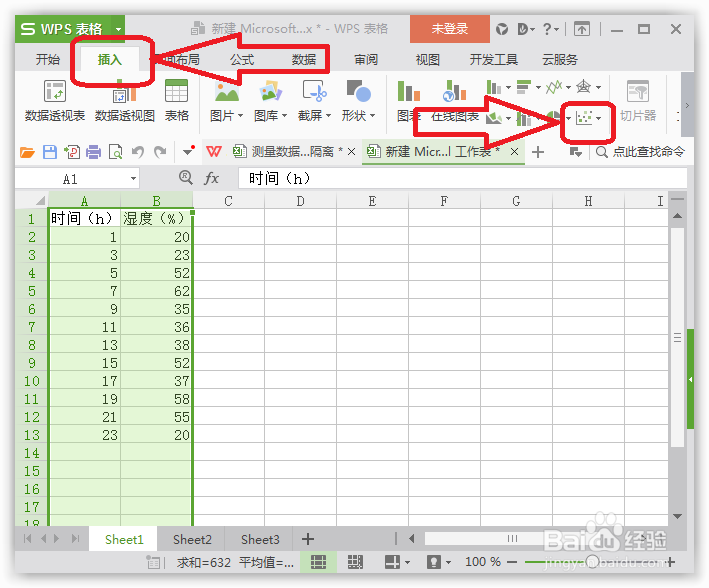
Task: Click the zoom slider track
Action: tap(592, 562)
